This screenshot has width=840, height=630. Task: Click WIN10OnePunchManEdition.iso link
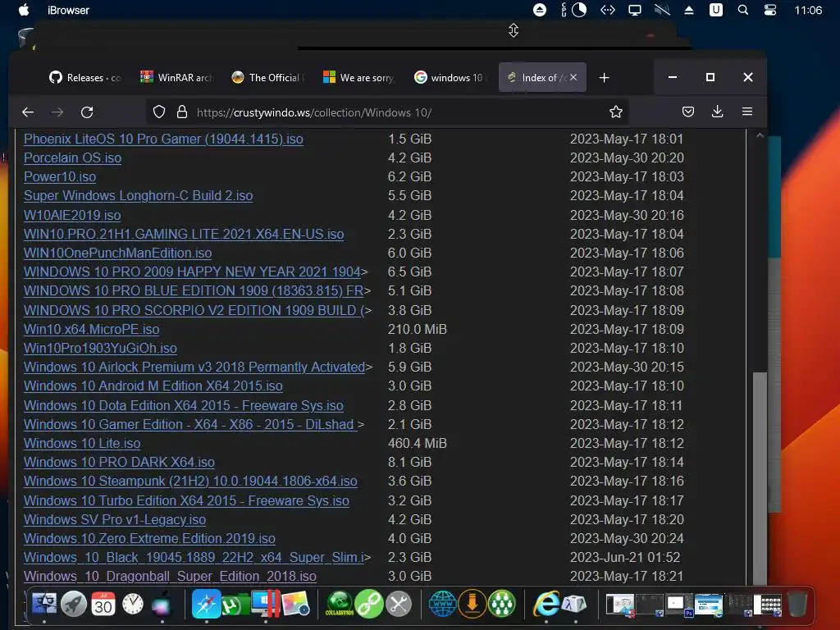click(x=118, y=253)
